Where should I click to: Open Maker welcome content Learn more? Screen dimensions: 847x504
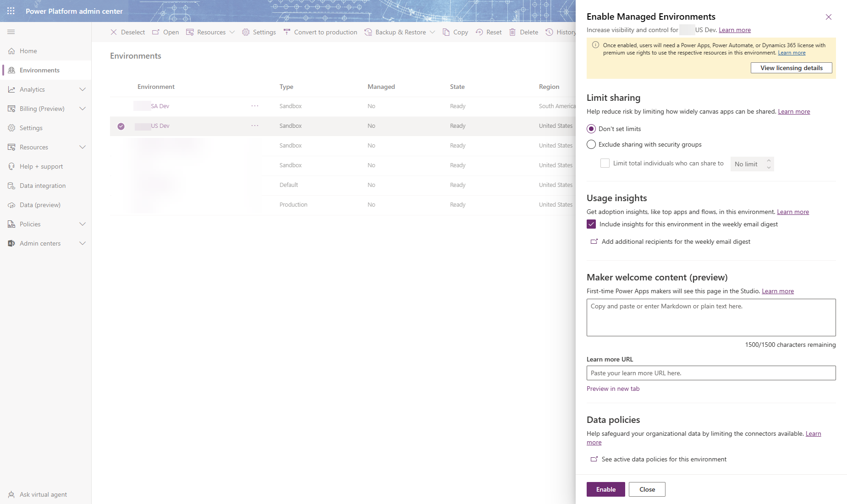pos(778,291)
